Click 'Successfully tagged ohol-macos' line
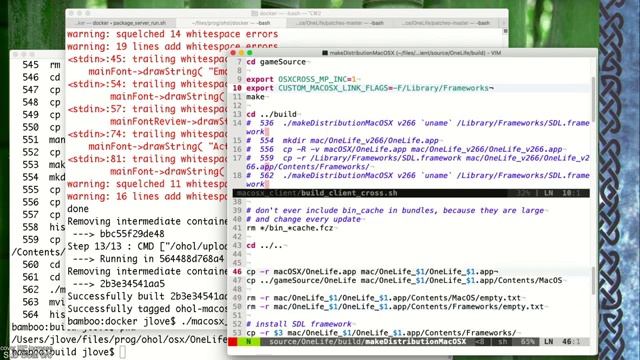 (x=147, y=309)
